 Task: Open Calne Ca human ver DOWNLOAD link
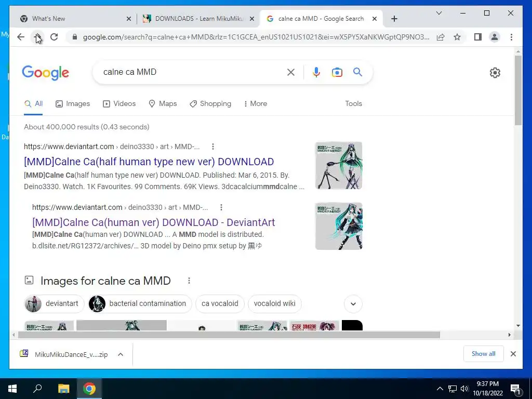click(153, 222)
